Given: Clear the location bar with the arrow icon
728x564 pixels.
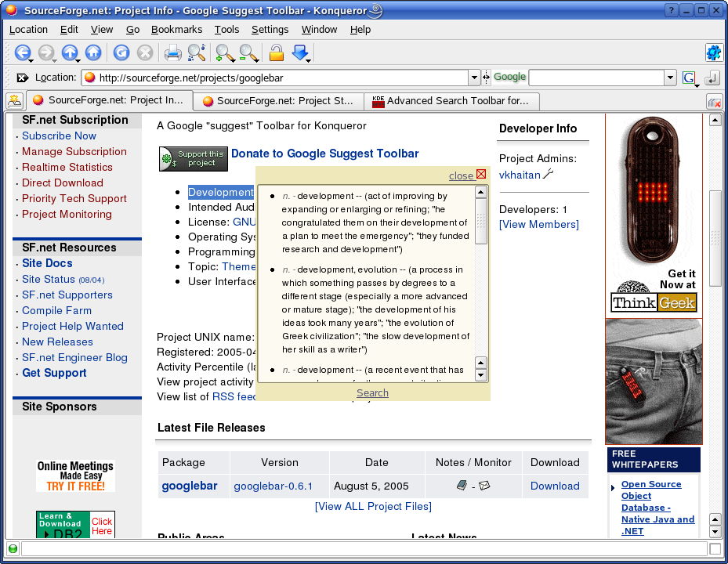Looking at the screenshot, I should (x=22, y=78).
